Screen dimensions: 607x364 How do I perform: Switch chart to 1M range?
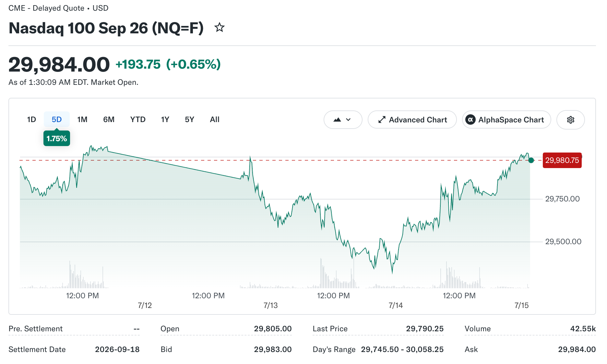pos(82,119)
